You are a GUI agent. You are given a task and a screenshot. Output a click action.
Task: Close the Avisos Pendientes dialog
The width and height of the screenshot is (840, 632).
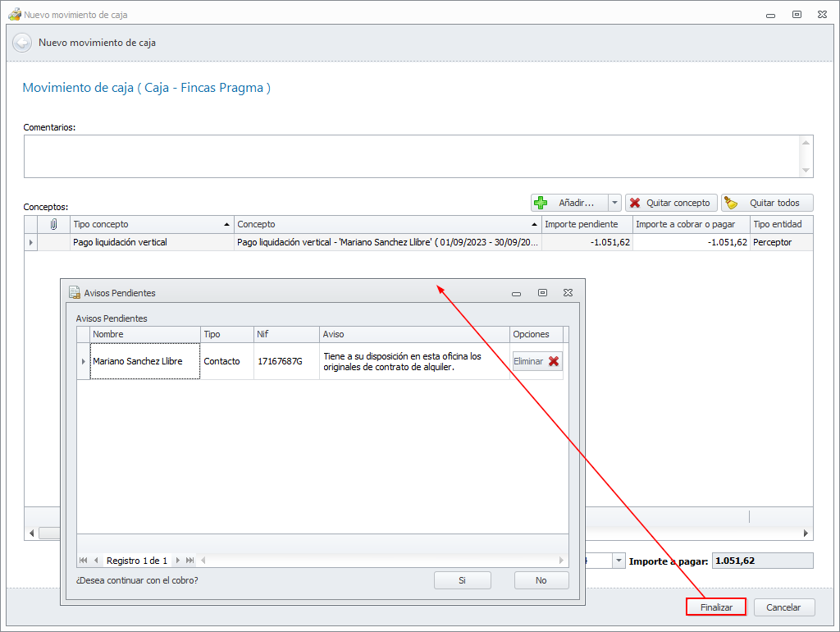pos(568,293)
